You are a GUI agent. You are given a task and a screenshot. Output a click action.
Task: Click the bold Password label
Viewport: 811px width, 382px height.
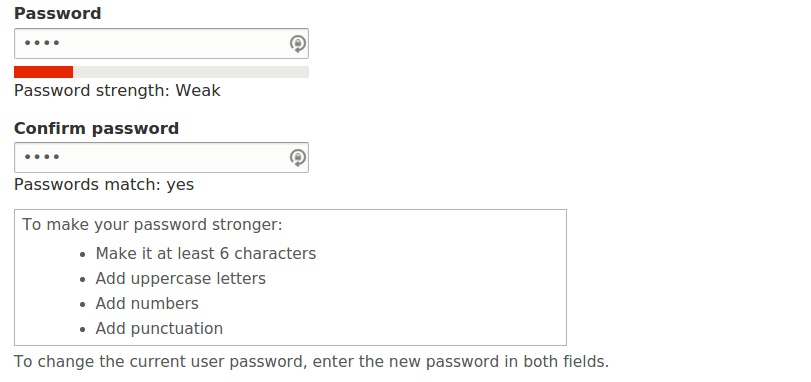point(57,13)
